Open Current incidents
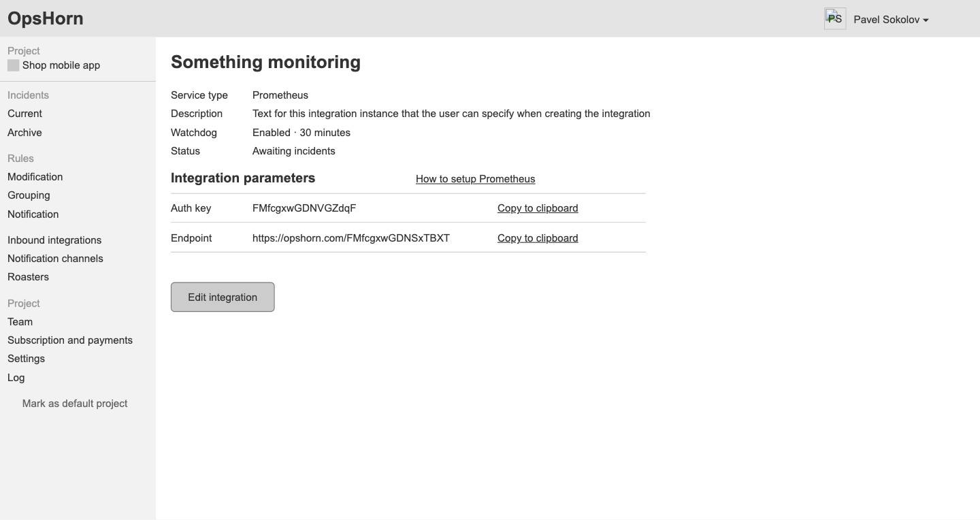The width and height of the screenshot is (980, 520). pos(24,114)
